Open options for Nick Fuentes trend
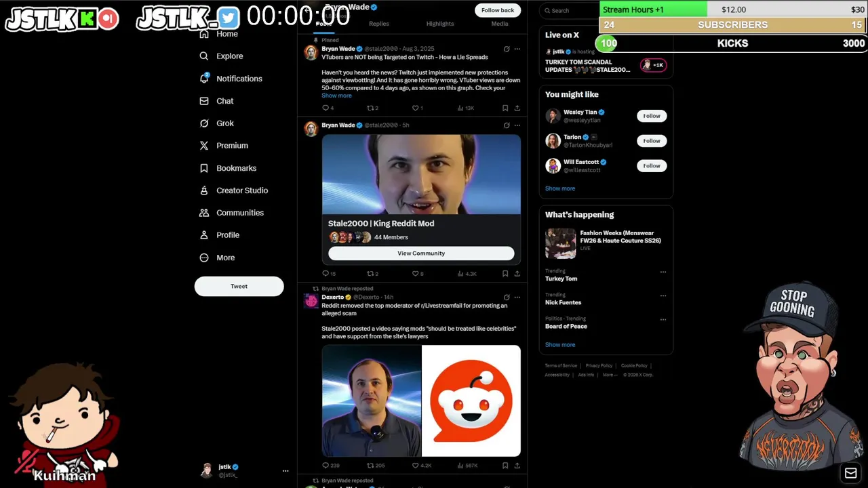868x488 pixels. [663, 296]
